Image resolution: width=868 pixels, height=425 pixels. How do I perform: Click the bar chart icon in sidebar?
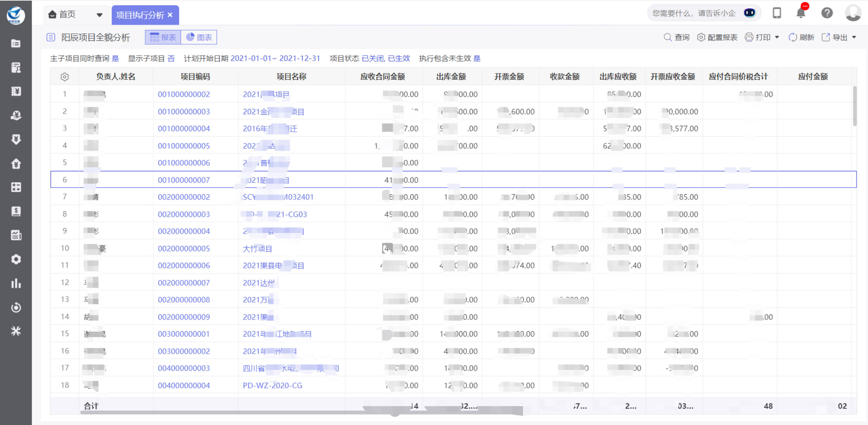point(16,283)
